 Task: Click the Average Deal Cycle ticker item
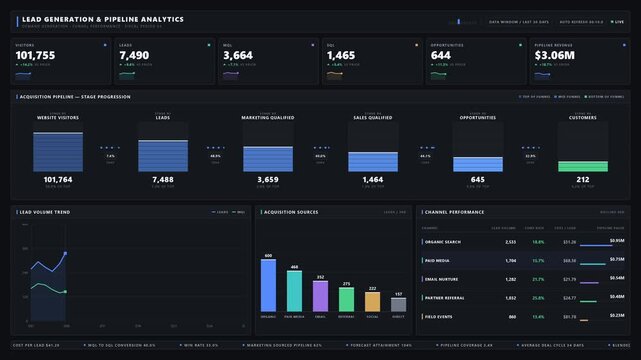click(x=551, y=345)
